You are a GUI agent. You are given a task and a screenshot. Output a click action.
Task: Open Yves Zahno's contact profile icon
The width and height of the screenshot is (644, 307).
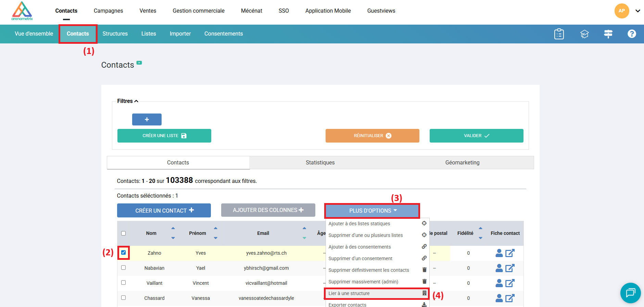(x=499, y=253)
